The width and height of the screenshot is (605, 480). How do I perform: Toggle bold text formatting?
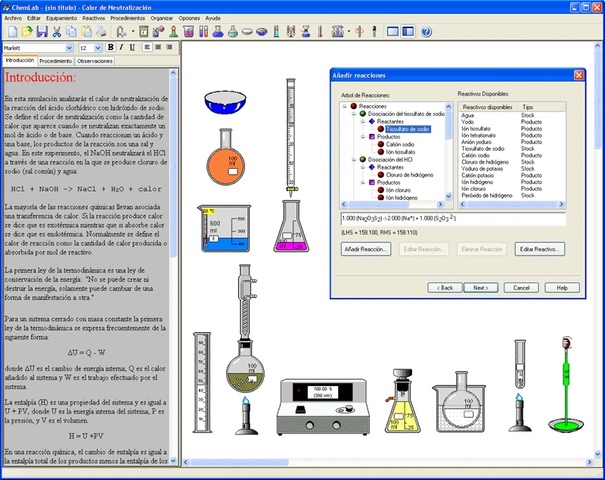[111, 47]
